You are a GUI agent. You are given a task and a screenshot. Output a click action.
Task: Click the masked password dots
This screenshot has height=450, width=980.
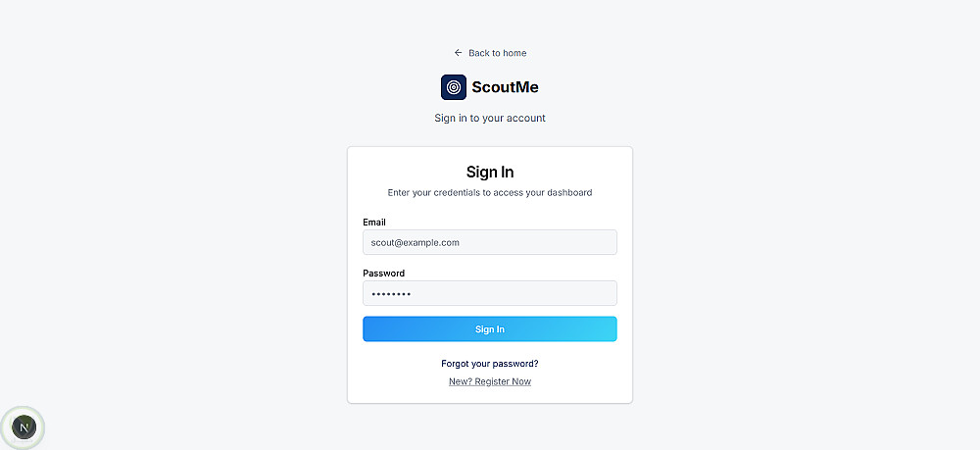(x=391, y=294)
